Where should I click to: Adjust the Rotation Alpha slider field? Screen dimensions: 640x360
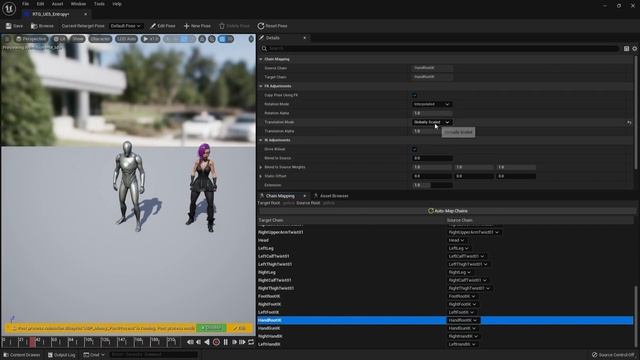click(x=432, y=113)
